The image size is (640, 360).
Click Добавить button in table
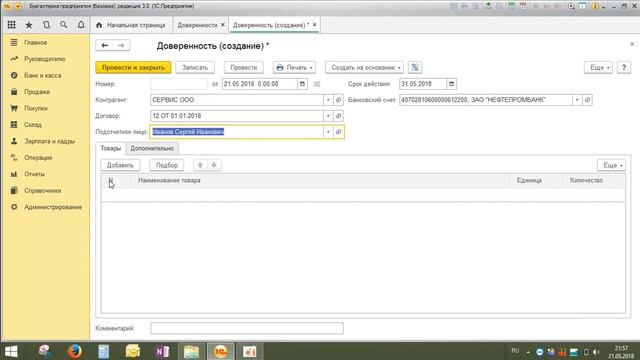pyautogui.click(x=120, y=165)
